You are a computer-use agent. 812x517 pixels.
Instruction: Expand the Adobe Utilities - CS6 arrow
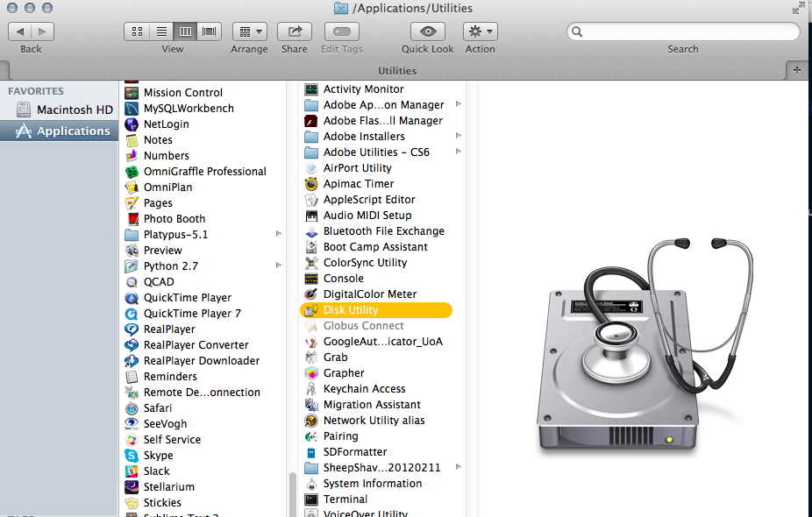(x=459, y=152)
